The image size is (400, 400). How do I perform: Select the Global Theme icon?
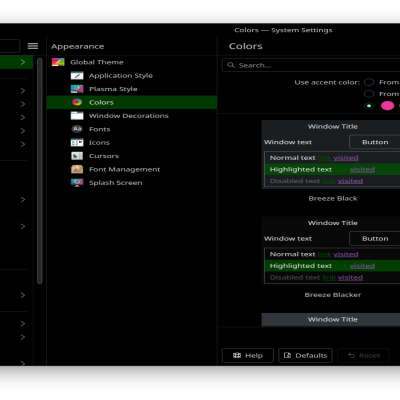click(58, 62)
